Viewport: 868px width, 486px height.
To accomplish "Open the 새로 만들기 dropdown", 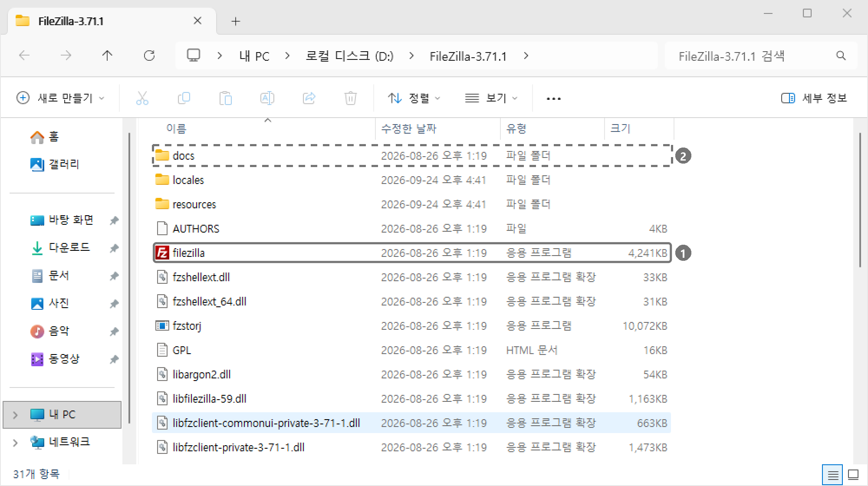I will point(61,98).
